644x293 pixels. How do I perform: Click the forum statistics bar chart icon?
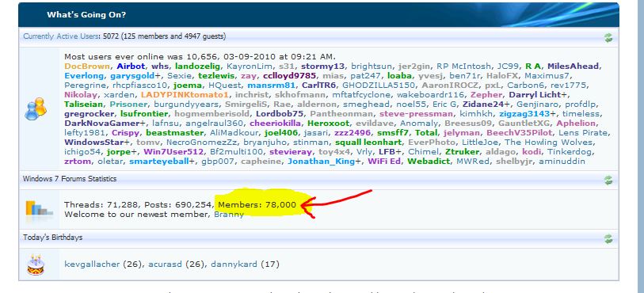click(38, 208)
